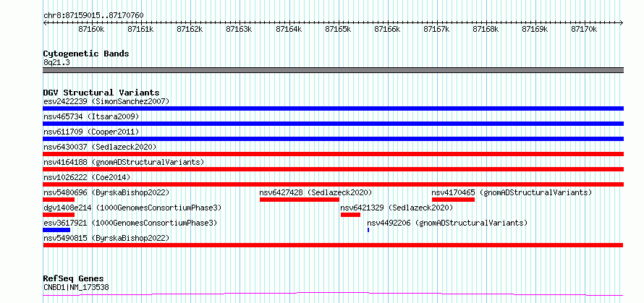Click the 87167k ruler tick label
Image resolution: width=644 pixels, height=303 pixels.
(x=436, y=30)
